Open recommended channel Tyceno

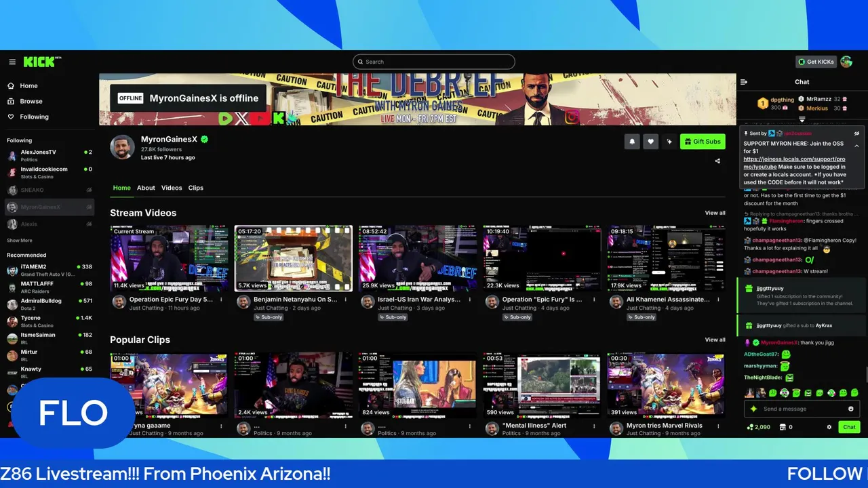pyautogui.click(x=50, y=321)
